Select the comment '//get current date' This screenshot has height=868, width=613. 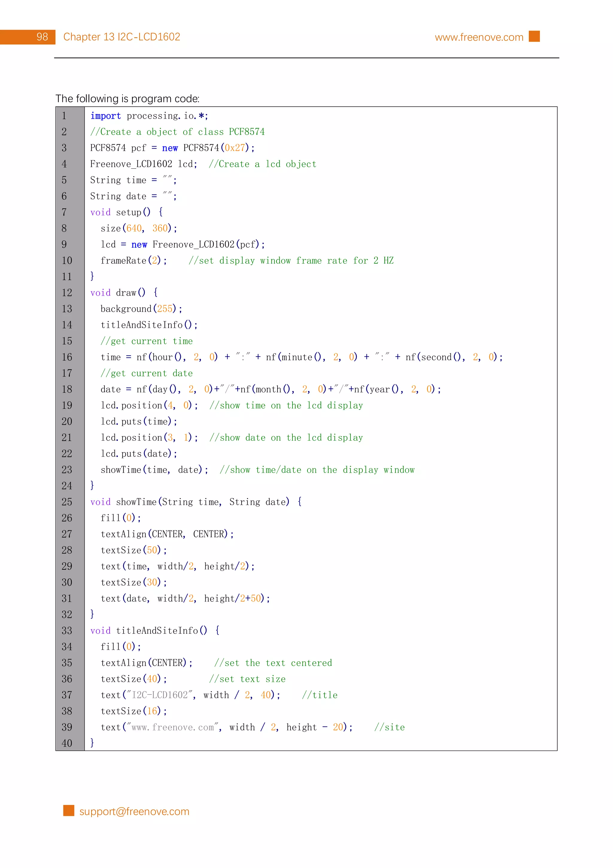(x=147, y=373)
